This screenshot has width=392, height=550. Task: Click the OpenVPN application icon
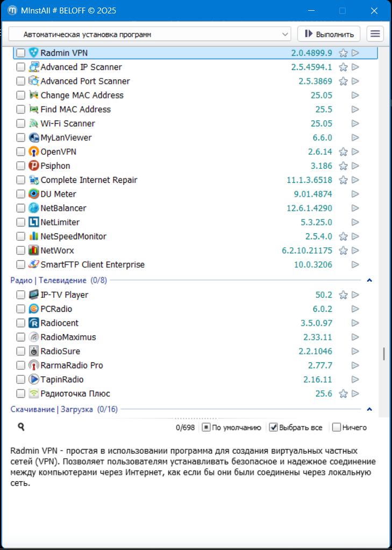pos(34,152)
